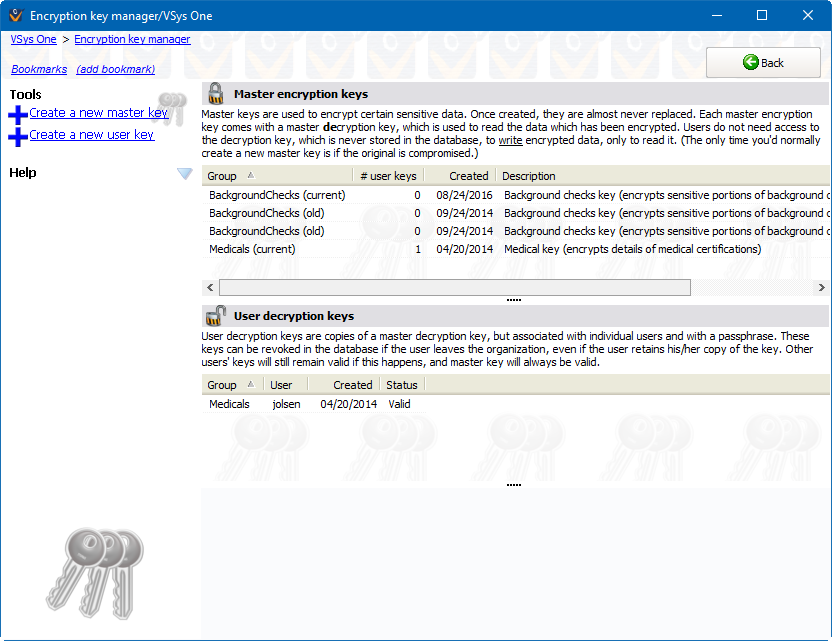Select BackgroundChecks (current) master key row
Screen dimensions: 832x641
[277, 195]
